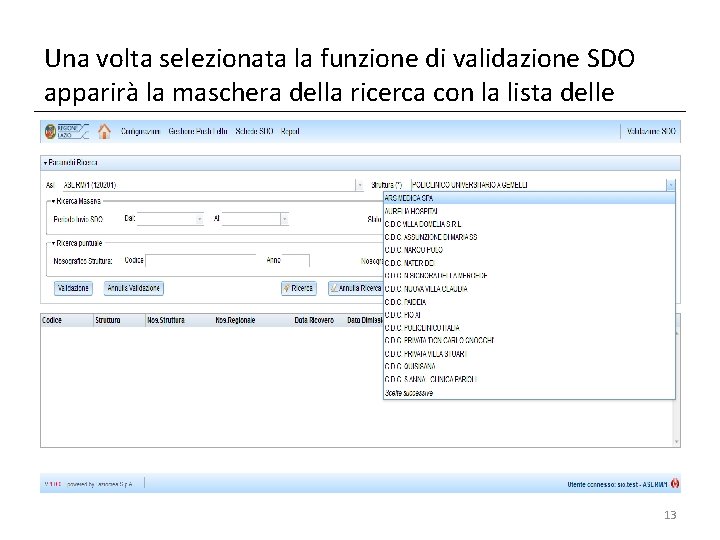This screenshot has height=540, width=720.
Task: Go to the home page icon
Action: [104, 131]
